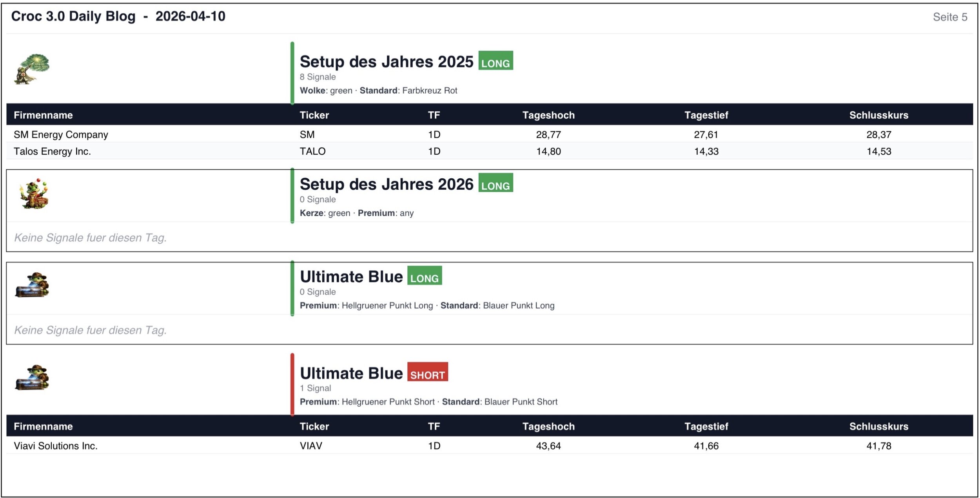Select the Talos Energy Inc. row
The height and width of the screenshot is (498, 980).
[x=52, y=152]
